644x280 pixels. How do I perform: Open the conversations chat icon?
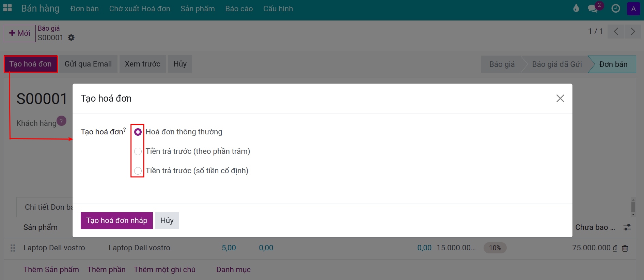593,9
